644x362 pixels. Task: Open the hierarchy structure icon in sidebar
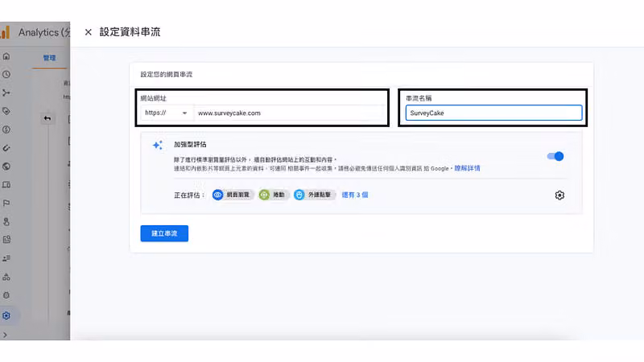coord(6,277)
